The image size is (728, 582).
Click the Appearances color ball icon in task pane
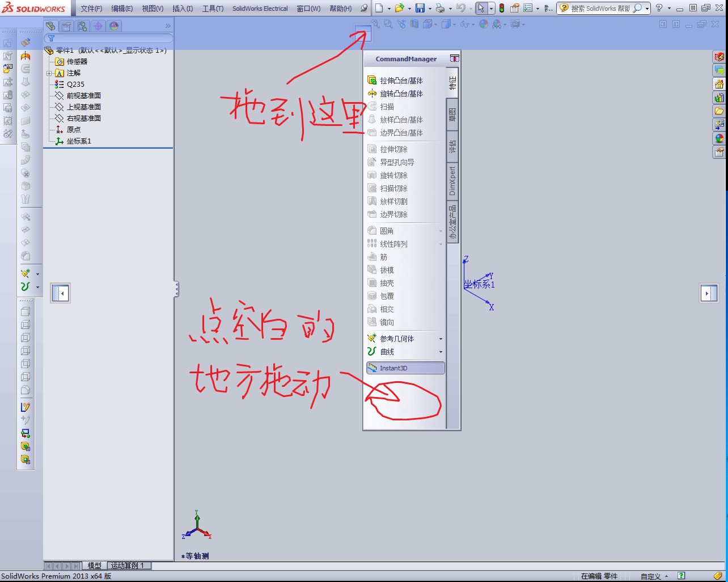pyautogui.click(x=719, y=138)
